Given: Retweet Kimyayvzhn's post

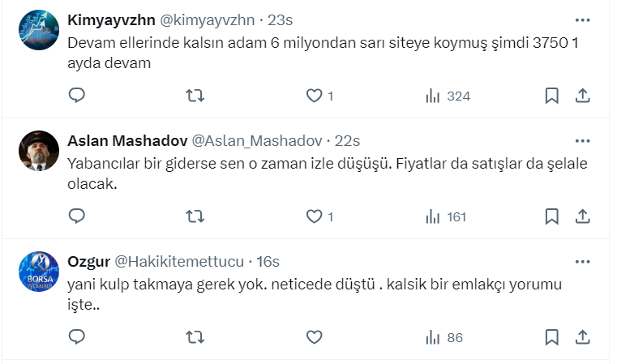Looking at the screenshot, I should 195,96.
